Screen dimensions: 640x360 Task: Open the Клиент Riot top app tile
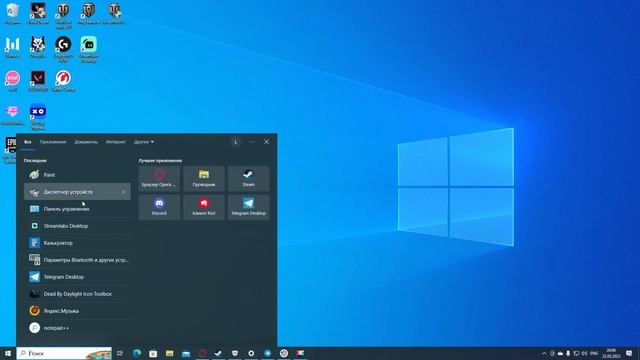click(x=204, y=207)
